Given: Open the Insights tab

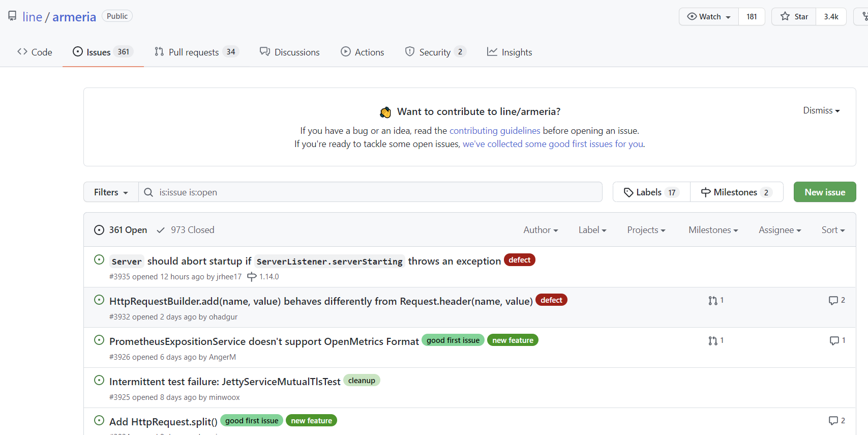Looking at the screenshot, I should 510,52.
